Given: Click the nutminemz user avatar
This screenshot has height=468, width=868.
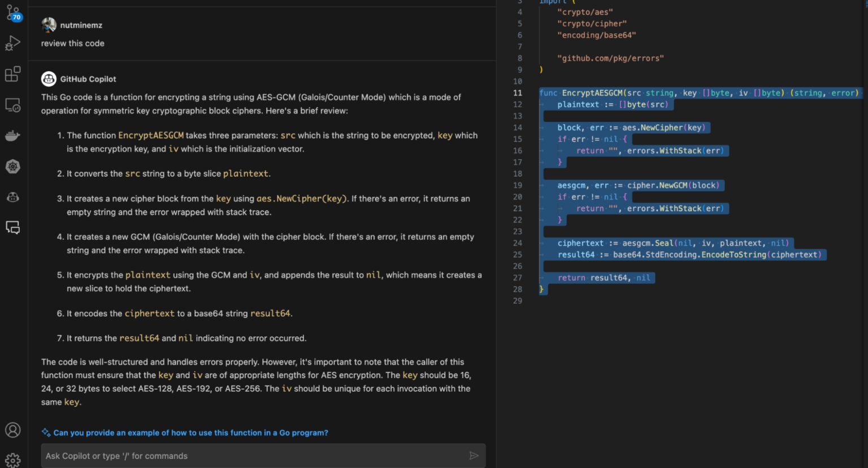Looking at the screenshot, I should [49, 25].
